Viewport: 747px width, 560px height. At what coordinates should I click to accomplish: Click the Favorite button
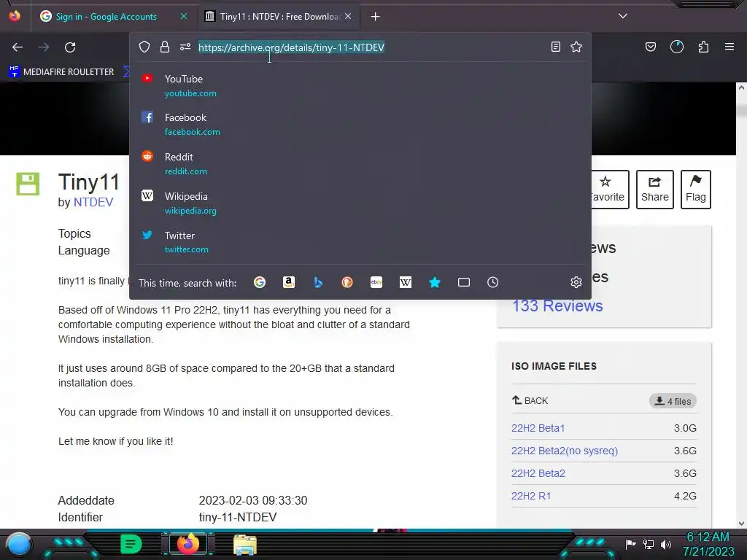610,189
